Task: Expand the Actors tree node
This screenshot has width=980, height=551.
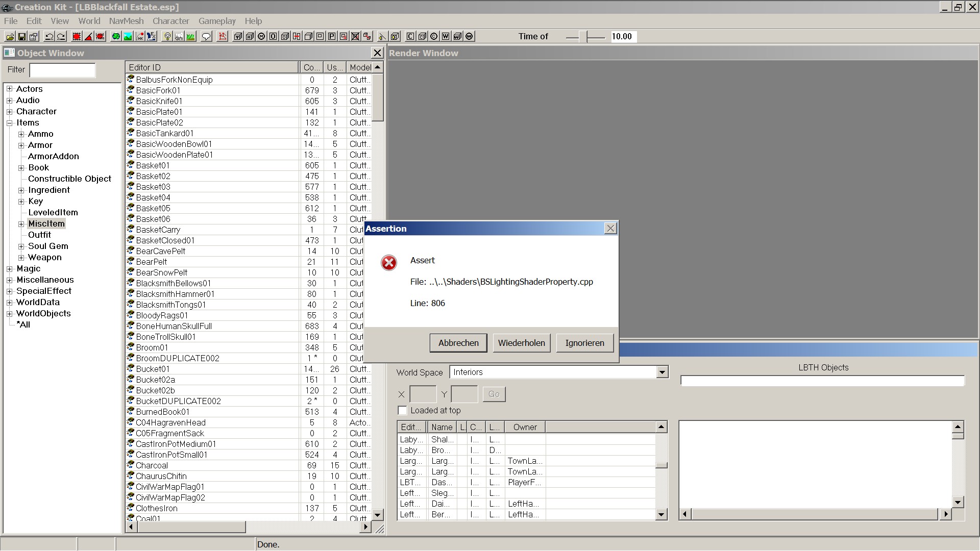Action: [x=9, y=89]
